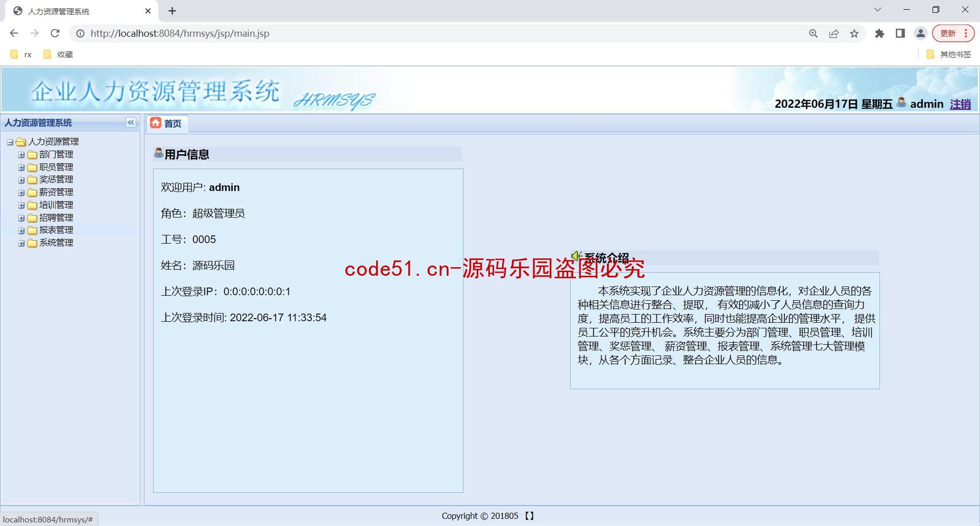
Task: Open 报表管理 in the tree
Action: [56, 230]
